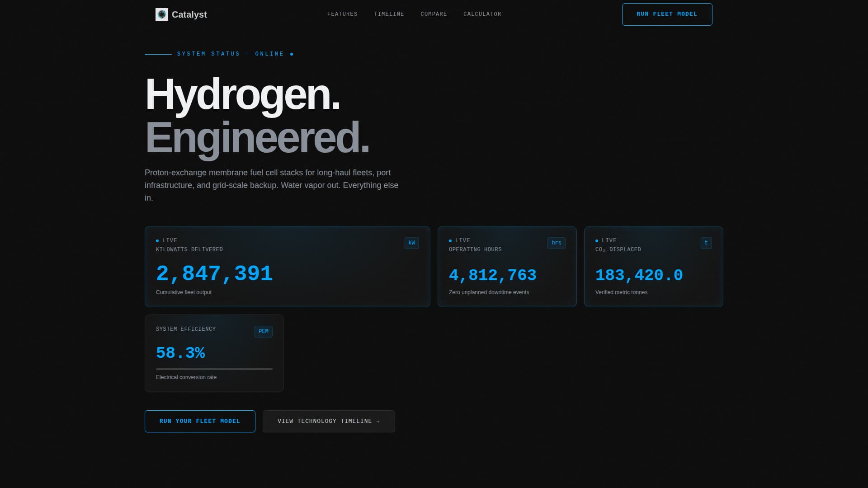The image size is (868, 488).
Task: Open the VIEW TECHNOLOGY TIMELINE link
Action: [x=329, y=421]
